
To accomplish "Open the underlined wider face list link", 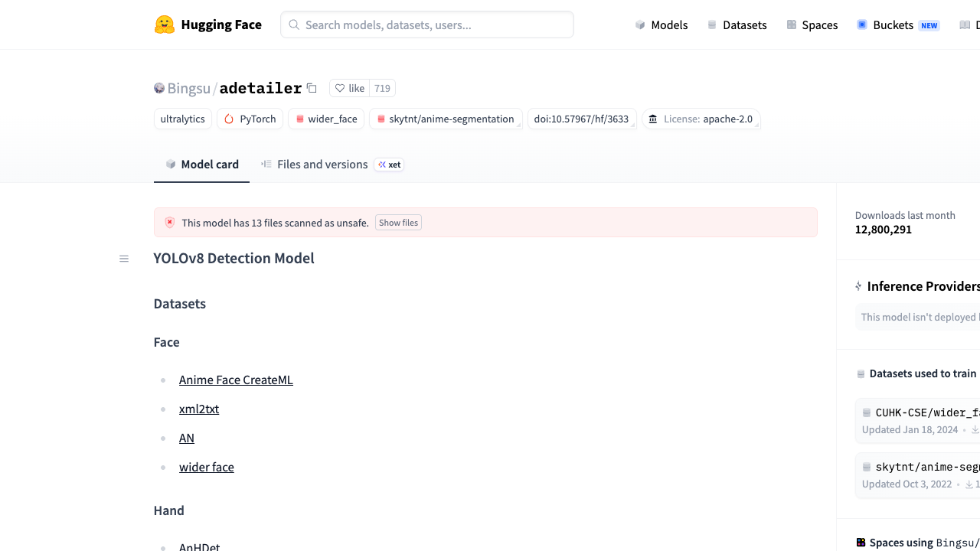I will [x=207, y=467].
